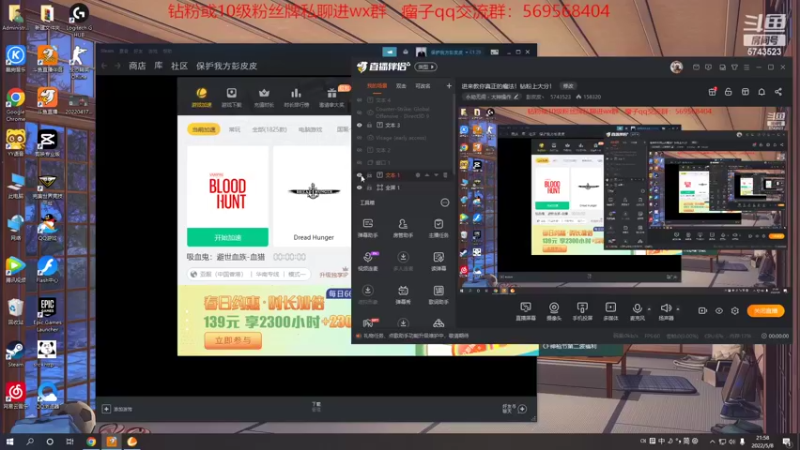Click the speaker icon in streaming toolbar
This screenshot has height=450, width=800.
[666, 308]
